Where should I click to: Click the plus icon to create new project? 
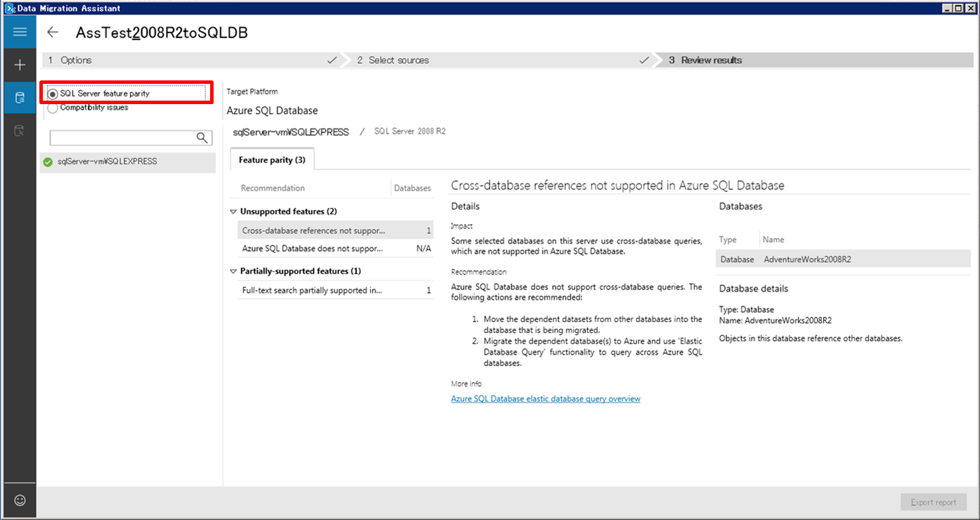[20, 65]
